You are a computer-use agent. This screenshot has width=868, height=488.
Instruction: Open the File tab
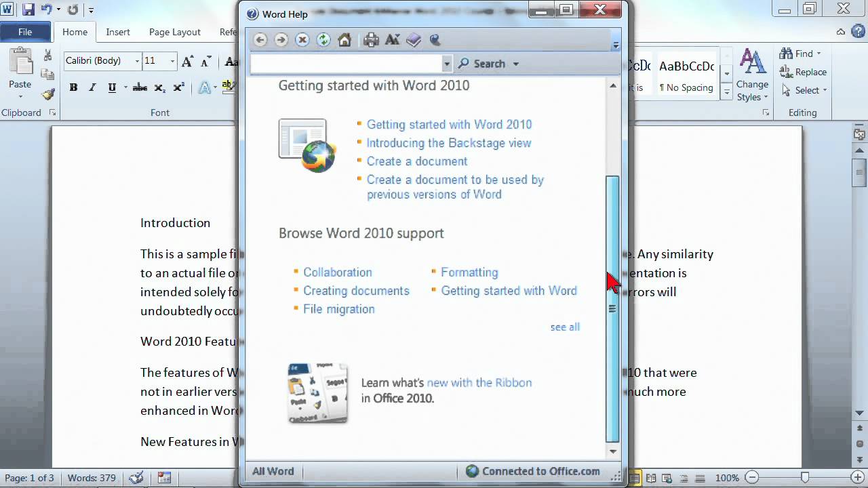point(25,32)
